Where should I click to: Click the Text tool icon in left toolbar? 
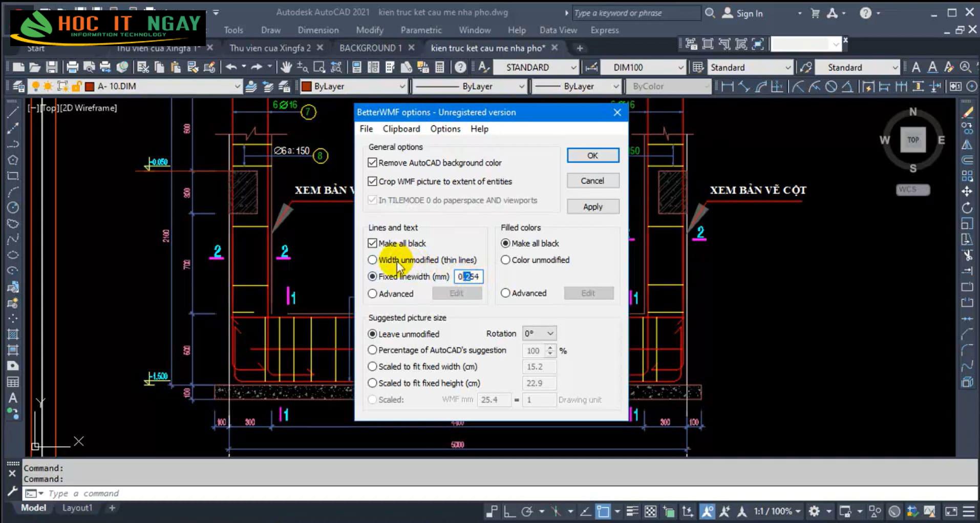tap(13, 398)
